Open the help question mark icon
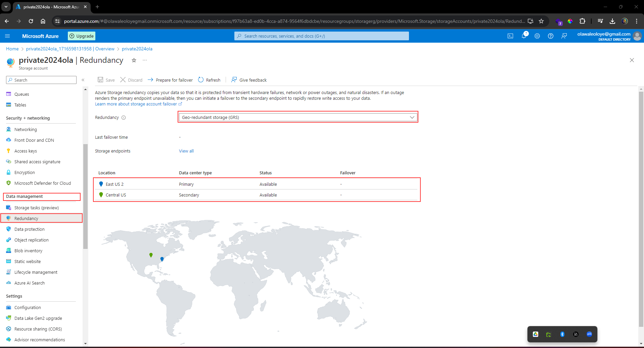This screenshot has width=644, height=348. tap(551, 36)
